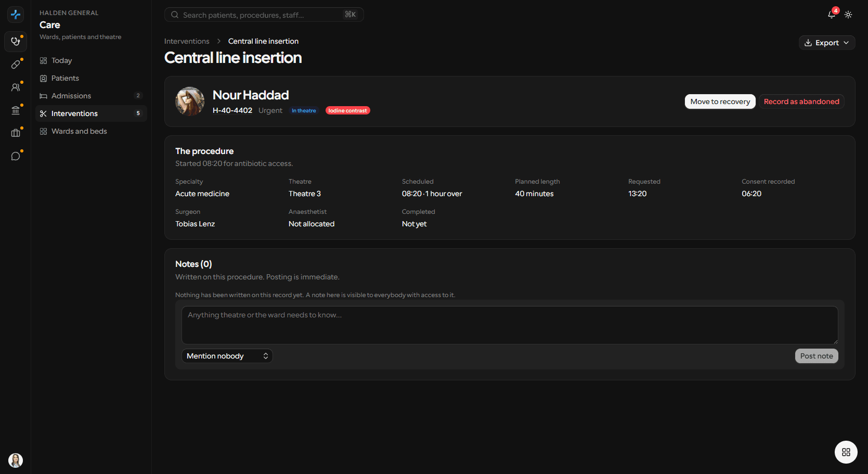
Task: Open the chat messages rail icon
Action: pyautogui.click(x=16, y=156)
